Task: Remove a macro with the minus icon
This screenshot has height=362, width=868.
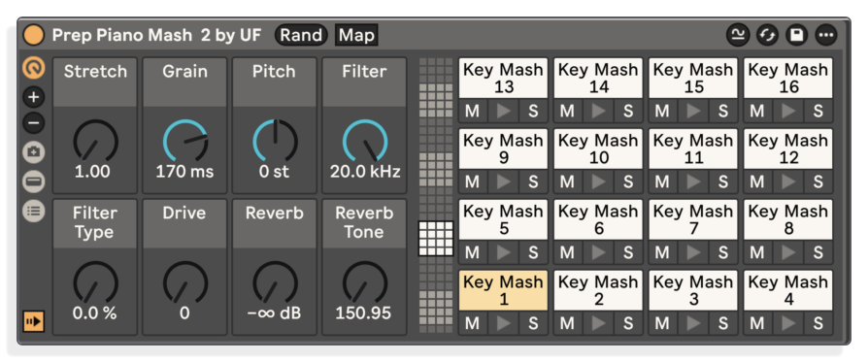Action: [x=34, y=122]
